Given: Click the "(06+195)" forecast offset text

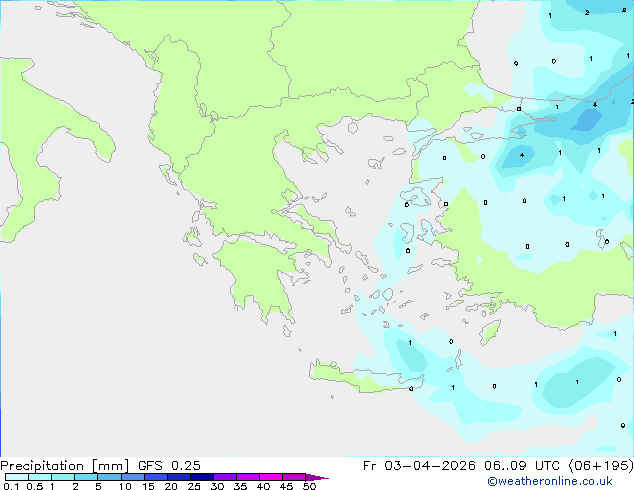Looking at the screenshot, I should tap(600, 466).
